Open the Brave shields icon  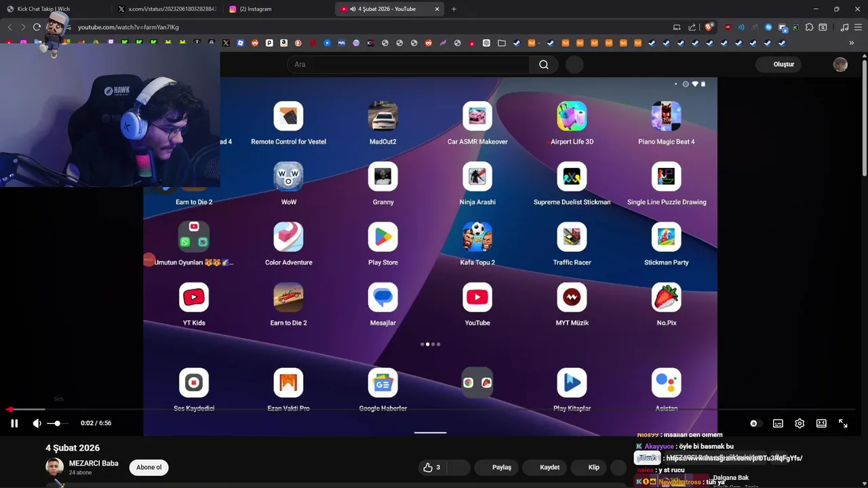[709, 27]
